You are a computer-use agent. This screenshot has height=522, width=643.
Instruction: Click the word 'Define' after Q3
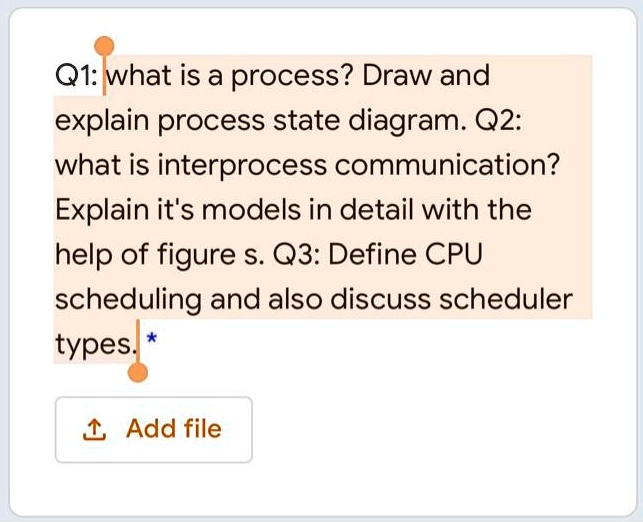(x=372, y=254)
